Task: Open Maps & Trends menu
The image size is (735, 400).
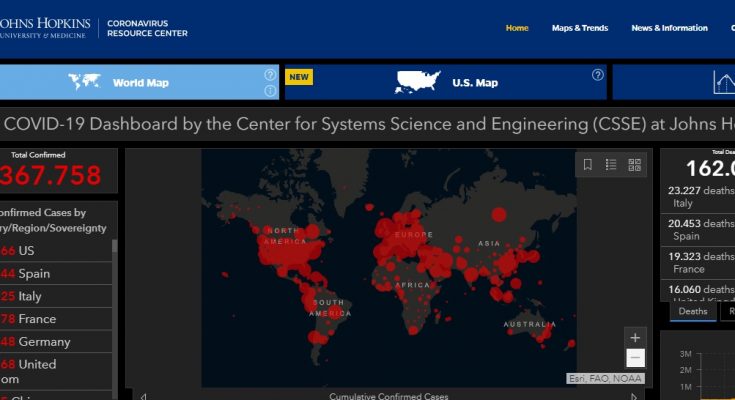Action: (580, 28)
